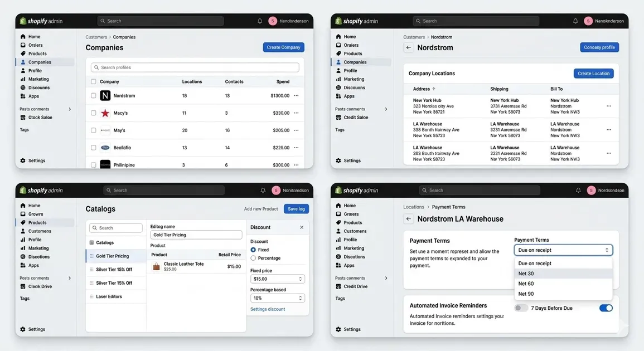644x351 pixels.
Task: Click Search profiles input field
Action: click(195, 67)
